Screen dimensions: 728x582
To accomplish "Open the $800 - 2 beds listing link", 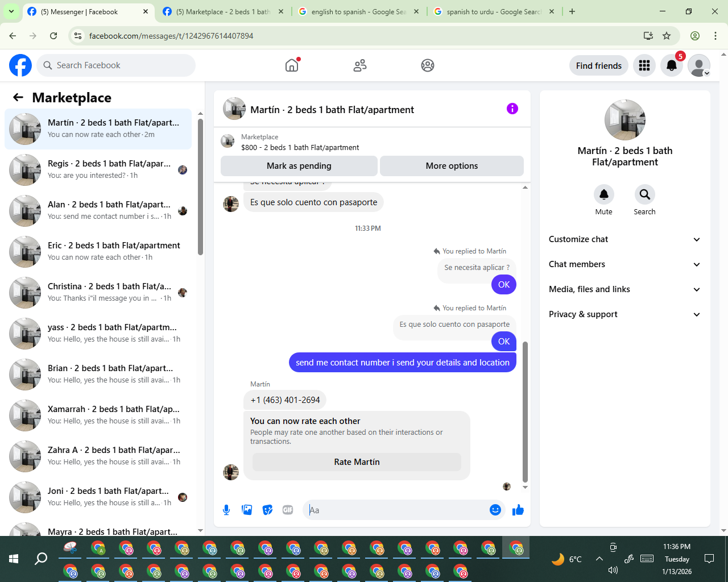I will (300, 147).
